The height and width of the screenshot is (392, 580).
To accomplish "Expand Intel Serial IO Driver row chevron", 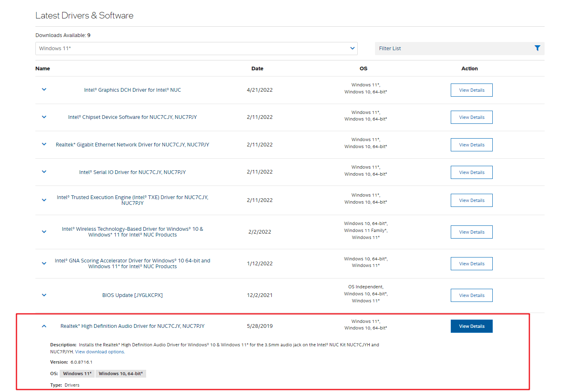I will click(44, 172).
